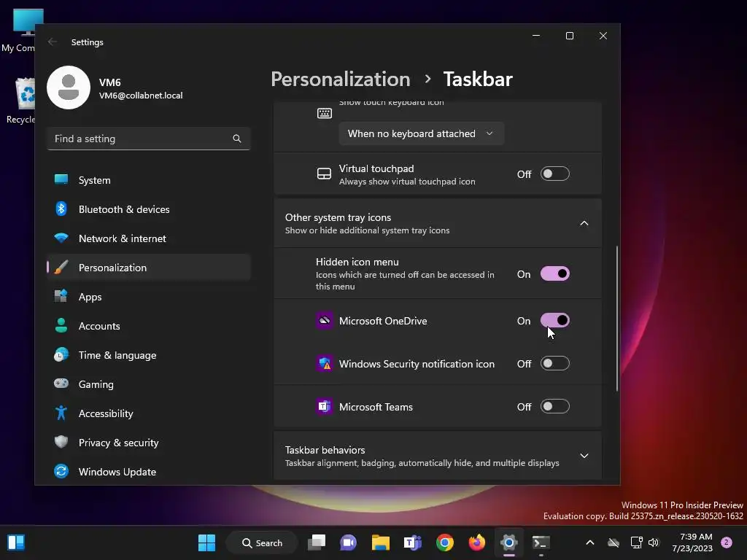Click the back arrow in Settings

pyautogui.click(x=53, y=42)
